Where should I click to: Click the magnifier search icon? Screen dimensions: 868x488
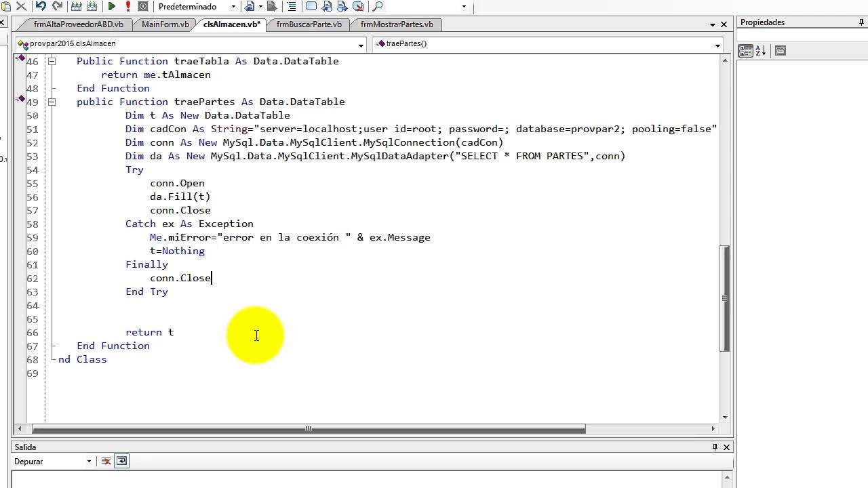(x=378, y=7)
